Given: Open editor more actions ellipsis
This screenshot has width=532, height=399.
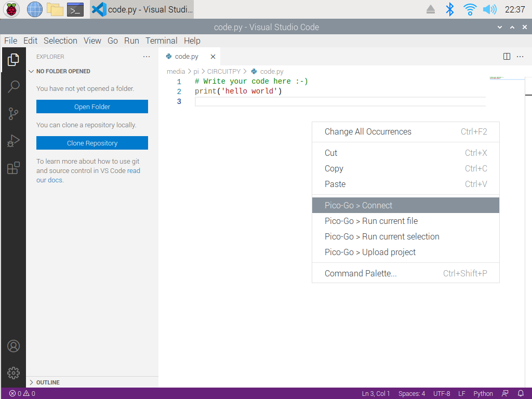Looking at the screenshot, I should pyautogui.click(x=520, y=57).
